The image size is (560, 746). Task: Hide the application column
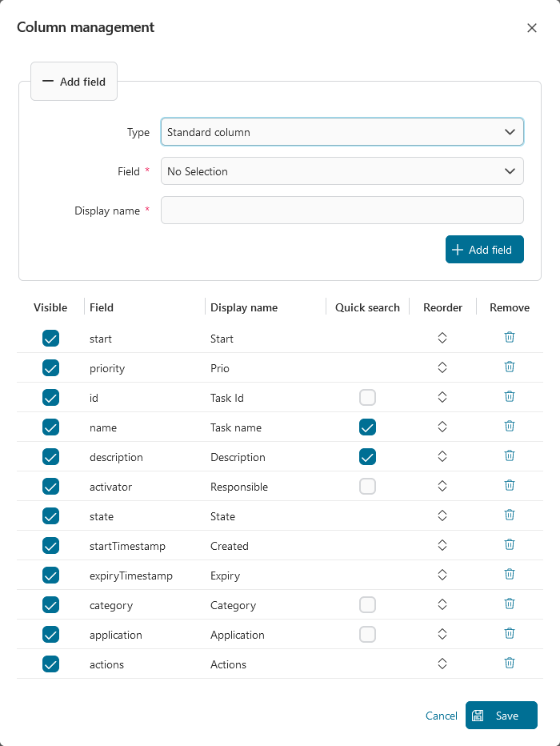51,634
